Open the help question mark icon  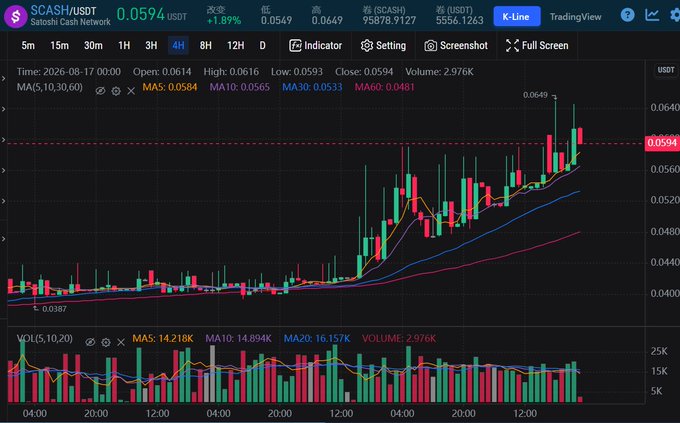point(627,15)
